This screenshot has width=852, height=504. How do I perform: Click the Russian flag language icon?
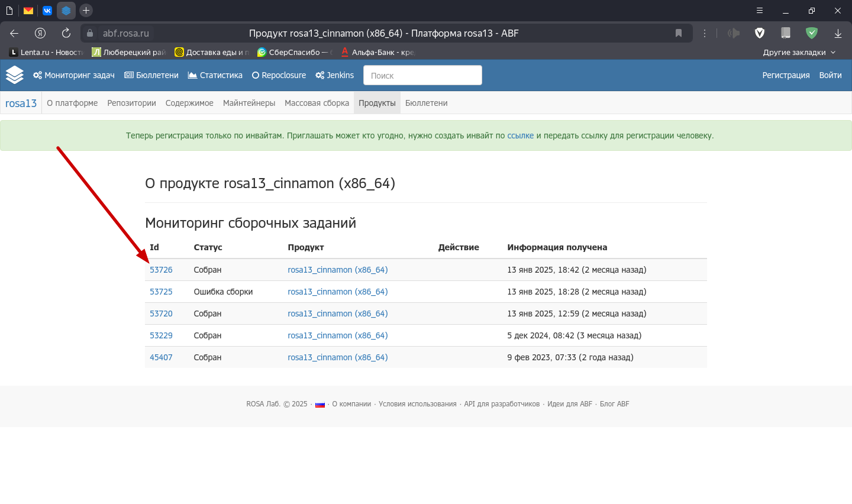tap(320, 405)
